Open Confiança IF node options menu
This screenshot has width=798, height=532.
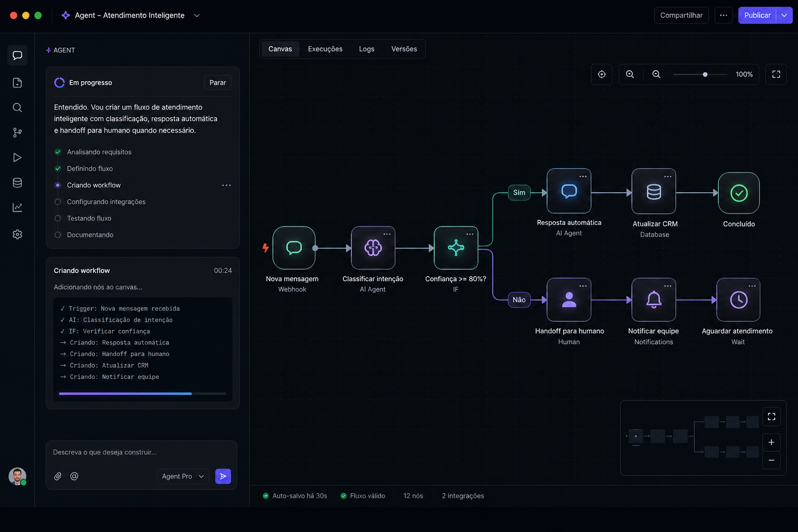tap(470, 234)
